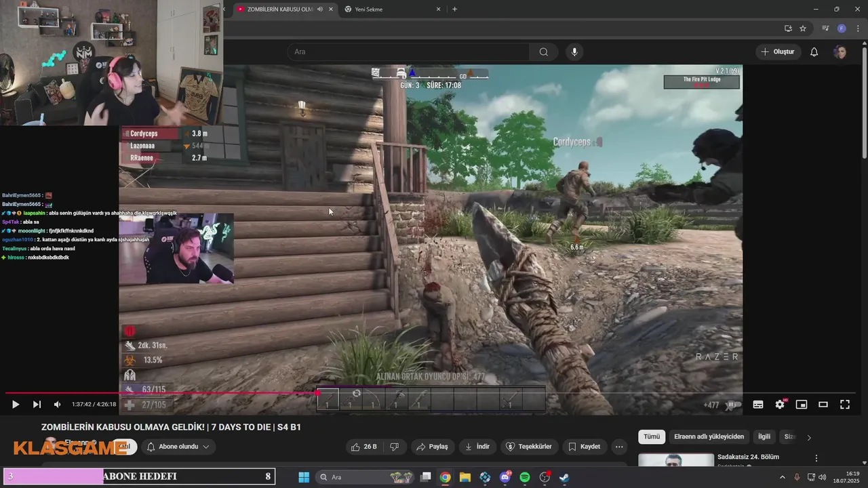868x488 pixels.
Task: Click the video title text
Action: click(171, 427)
